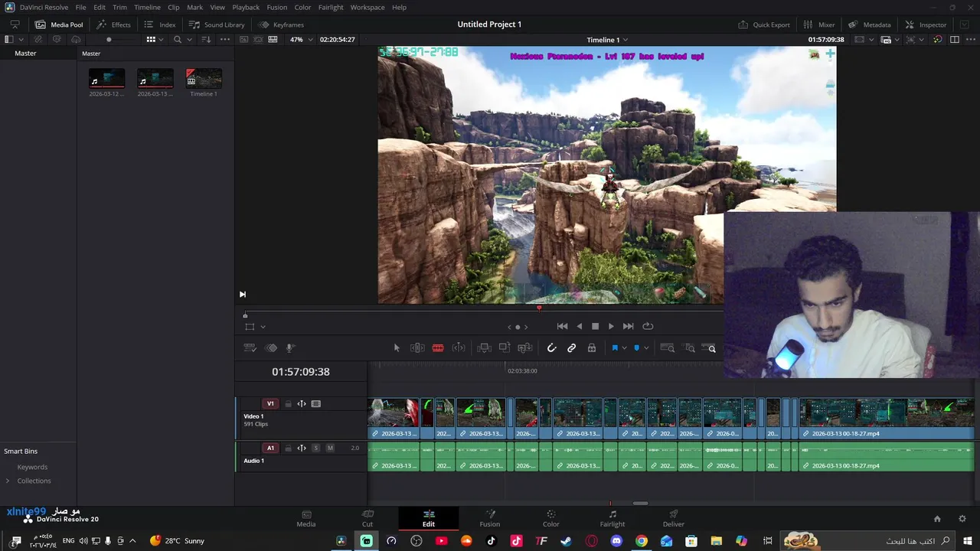Select the Timeline 1 thumbnail in media pool
Screen dimensions: 980x551
click(204, 78)
